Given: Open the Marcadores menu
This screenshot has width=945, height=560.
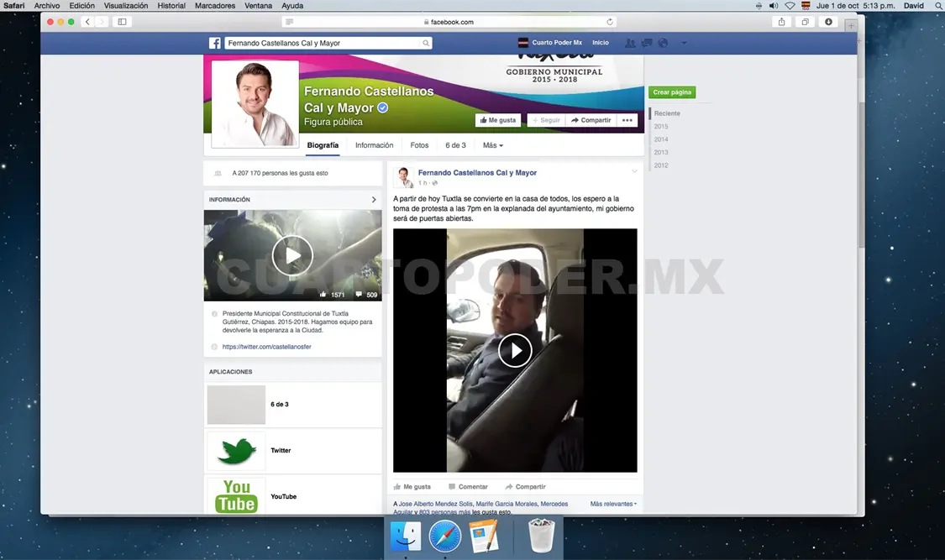Looking at the screenshot, I should click(215, 5).
